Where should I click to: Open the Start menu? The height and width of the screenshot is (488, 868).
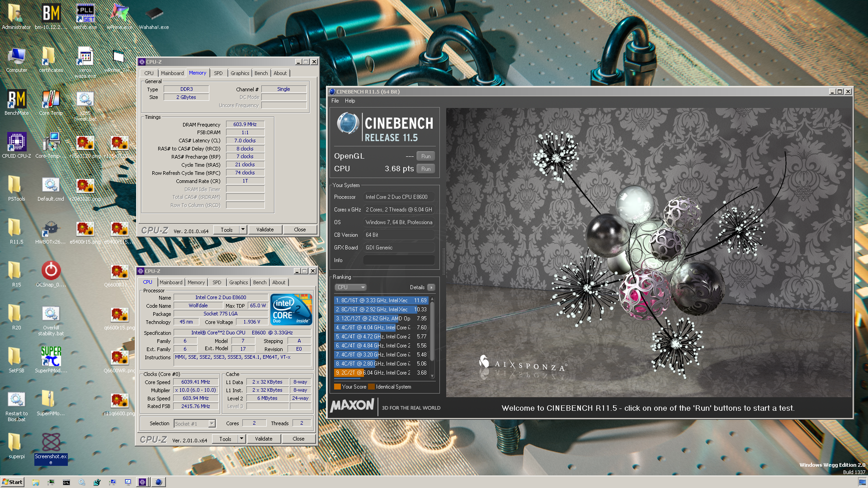(12, 482)
